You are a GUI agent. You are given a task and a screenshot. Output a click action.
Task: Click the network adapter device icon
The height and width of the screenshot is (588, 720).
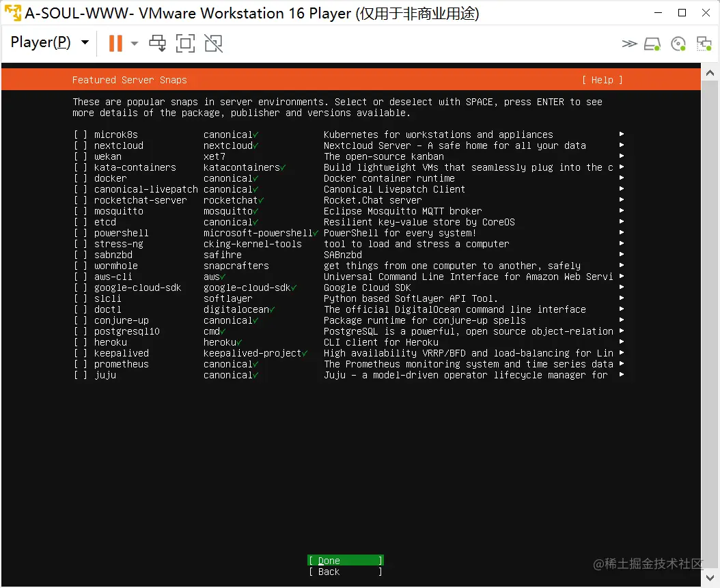pos(704,44)
